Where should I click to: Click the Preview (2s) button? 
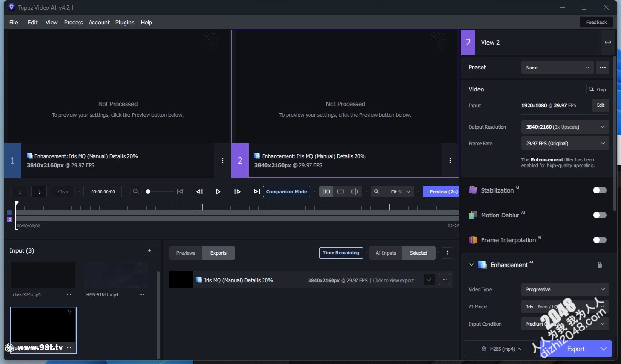pyautogui.click(x=440, y=192)
